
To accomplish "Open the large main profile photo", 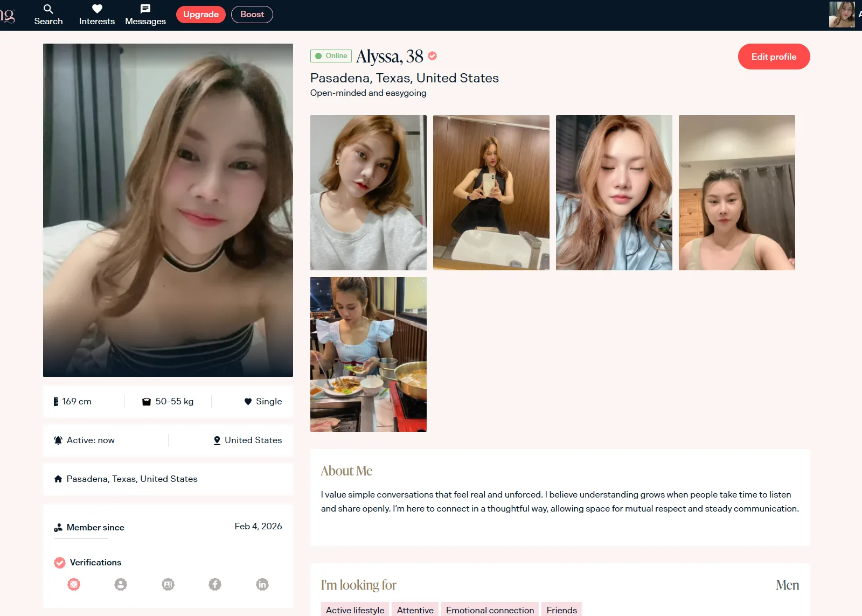I will pos(168,210).
